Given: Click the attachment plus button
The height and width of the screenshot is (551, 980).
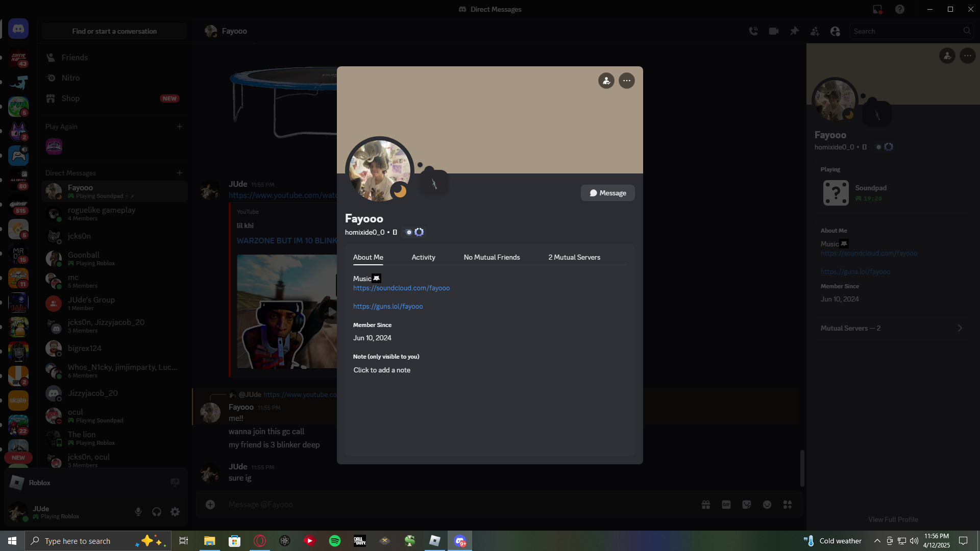Looking at the screenshot, I should 210,505.
